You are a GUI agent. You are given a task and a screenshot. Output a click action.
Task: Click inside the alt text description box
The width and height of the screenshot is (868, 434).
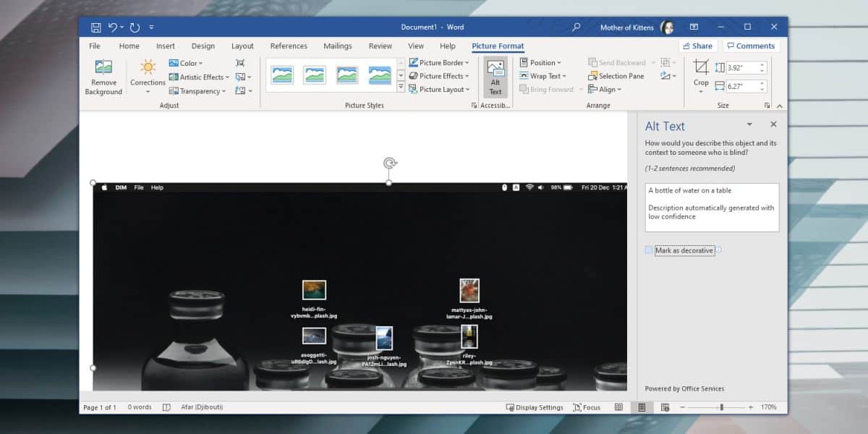712,208
